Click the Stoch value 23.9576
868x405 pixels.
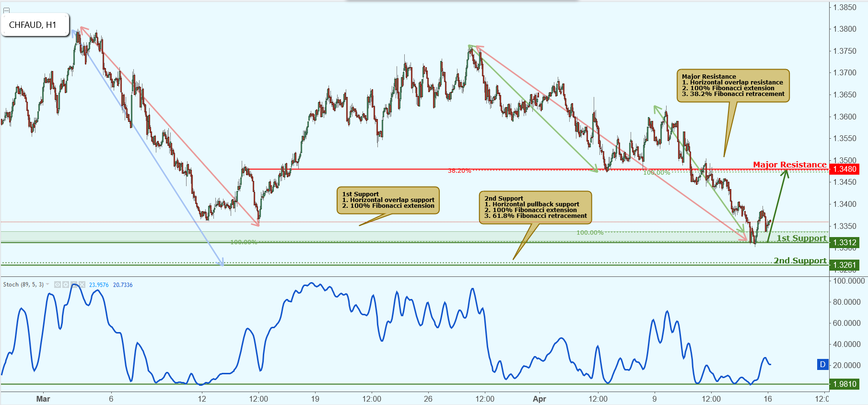pos(99,285)
